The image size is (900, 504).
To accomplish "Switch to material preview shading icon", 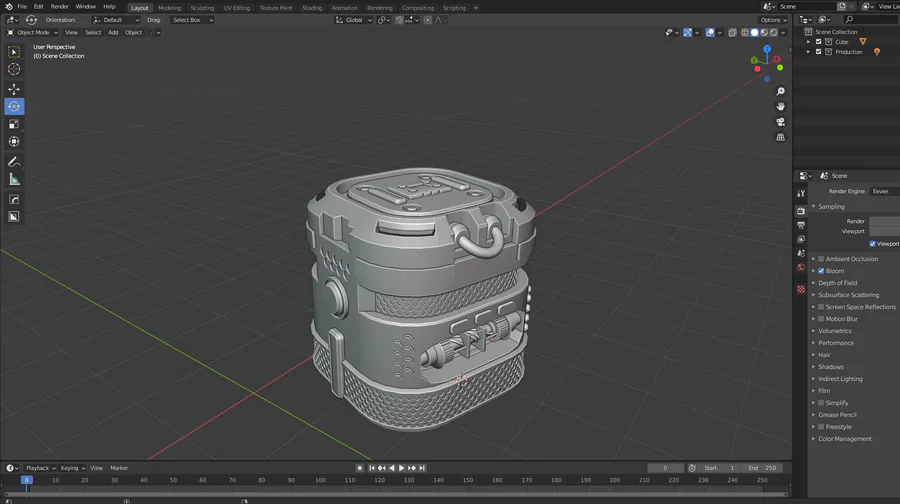I will pos(764,33).
